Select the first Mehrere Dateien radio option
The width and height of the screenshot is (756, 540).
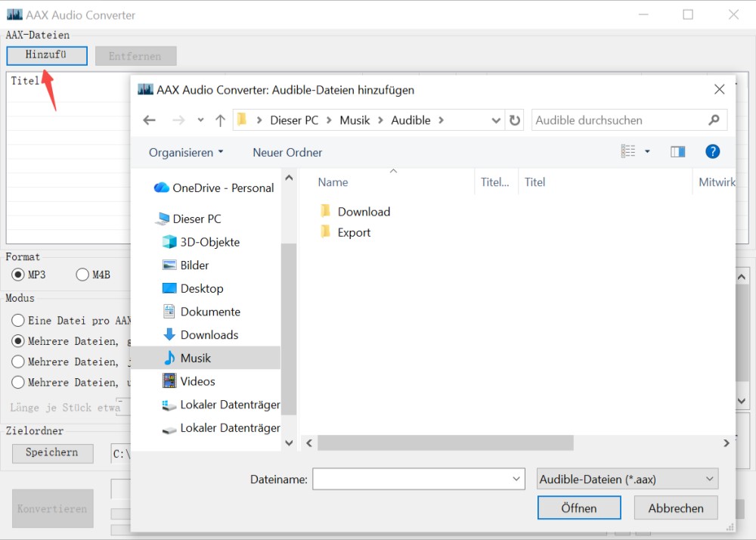[x=18, y=341]
